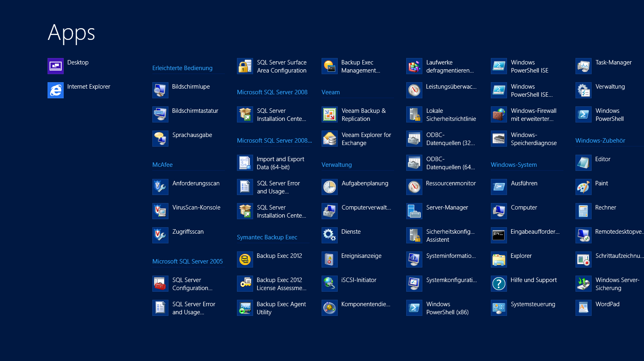This screenshot has height=361, width=644.
Task: Open Ereignisanzeige event viewer icon
Action: (330, 259)
